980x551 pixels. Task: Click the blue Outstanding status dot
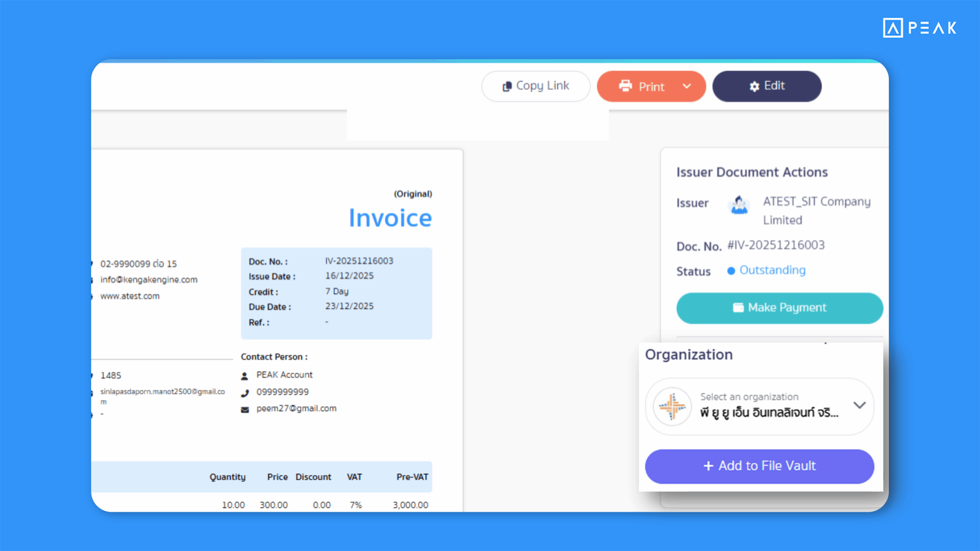pos(732,271)
